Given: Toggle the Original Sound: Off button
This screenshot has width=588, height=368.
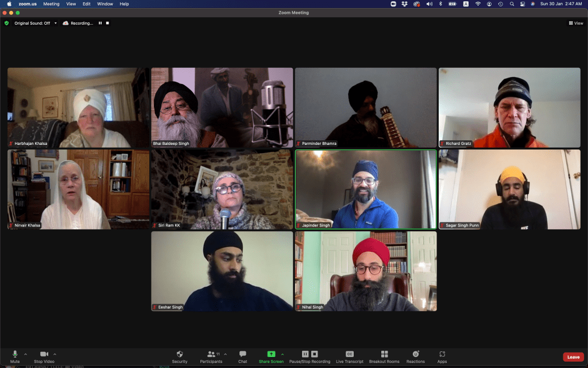Looking at the screenshot, I should [32, 23].
